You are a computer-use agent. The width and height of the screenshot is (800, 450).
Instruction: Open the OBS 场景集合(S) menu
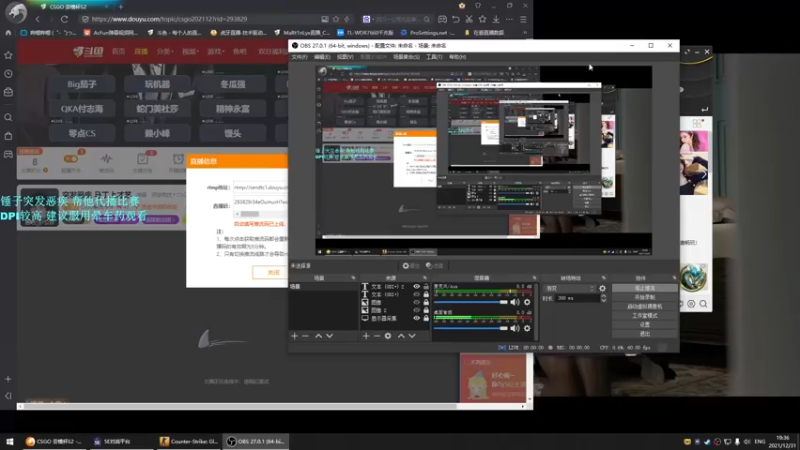(x=406, y=57)
